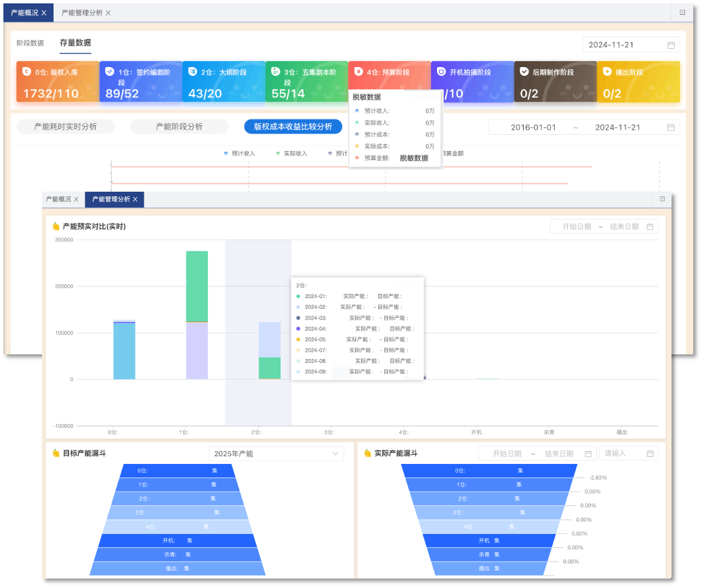Screen dimensions: 702x588
Task: Switch to the 阶段数据 tab
Action: 30,43
